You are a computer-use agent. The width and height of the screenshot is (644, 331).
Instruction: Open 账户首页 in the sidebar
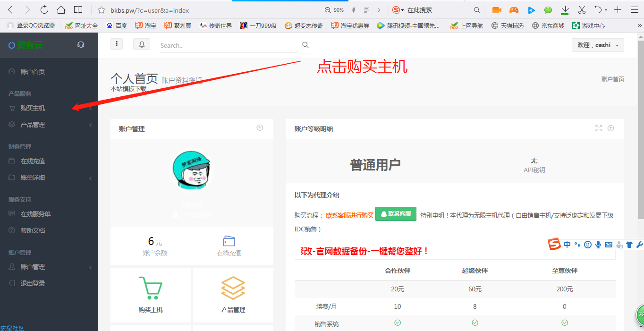[x=33, y=72]
